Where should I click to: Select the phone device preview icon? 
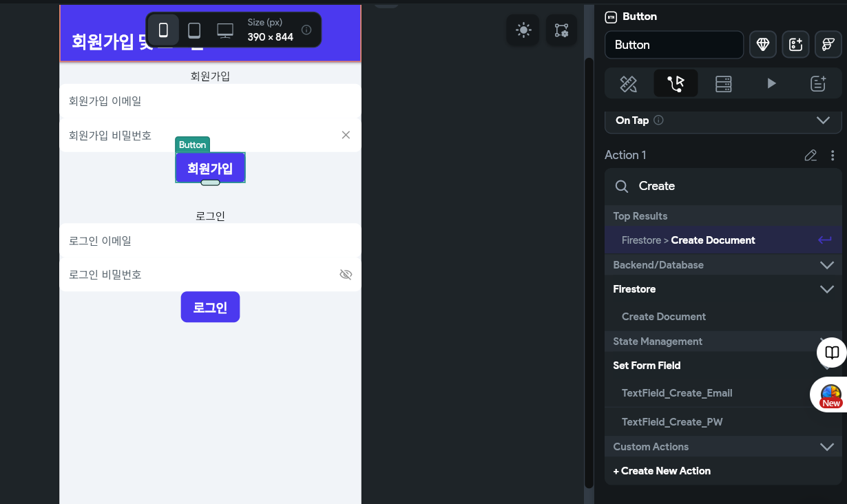(163, 30)
